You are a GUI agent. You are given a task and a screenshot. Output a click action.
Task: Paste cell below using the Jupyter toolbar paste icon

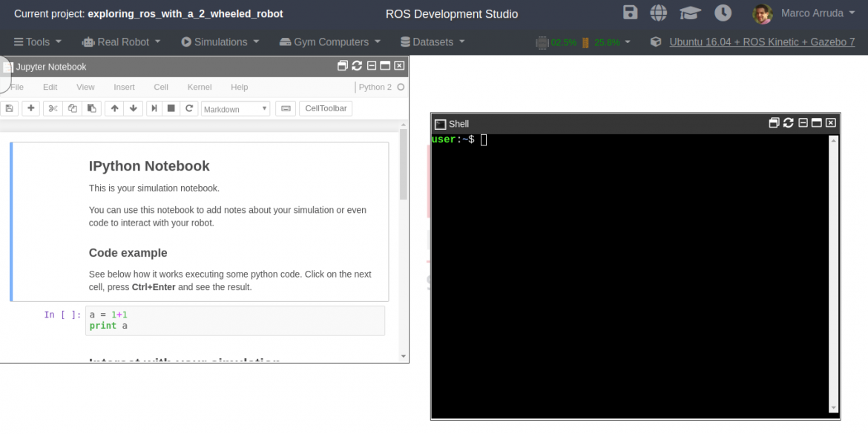pyautogui.click(x=92, y=108)
